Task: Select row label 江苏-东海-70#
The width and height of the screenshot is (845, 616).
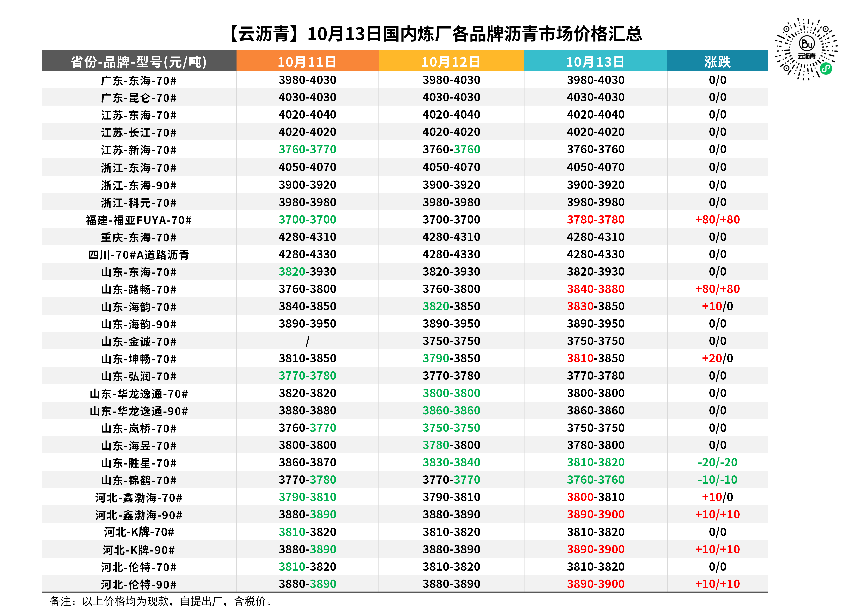Action: pyautogui.click(x=139, y=115)
